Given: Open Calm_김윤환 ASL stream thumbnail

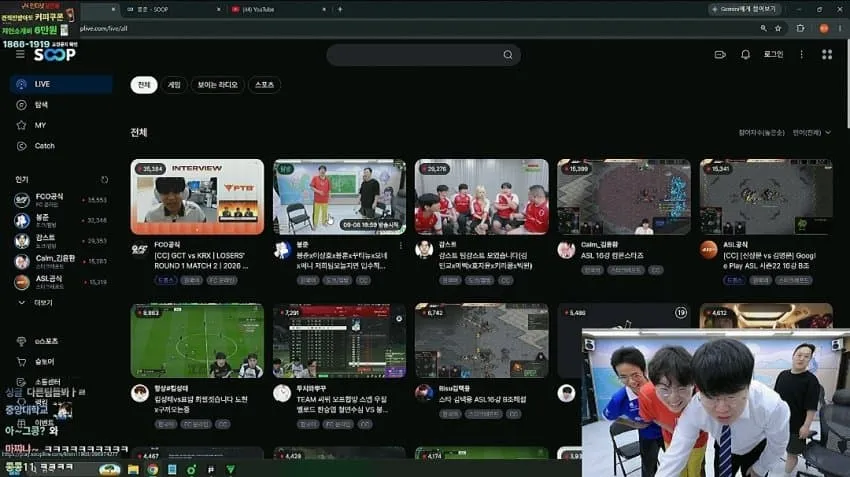Looking at the screenshot, I should click(624, 196).
